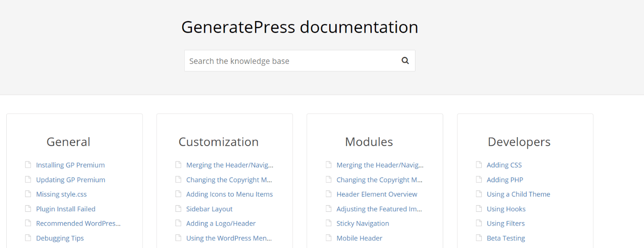Click the search magnifier icon

[405, 61]
